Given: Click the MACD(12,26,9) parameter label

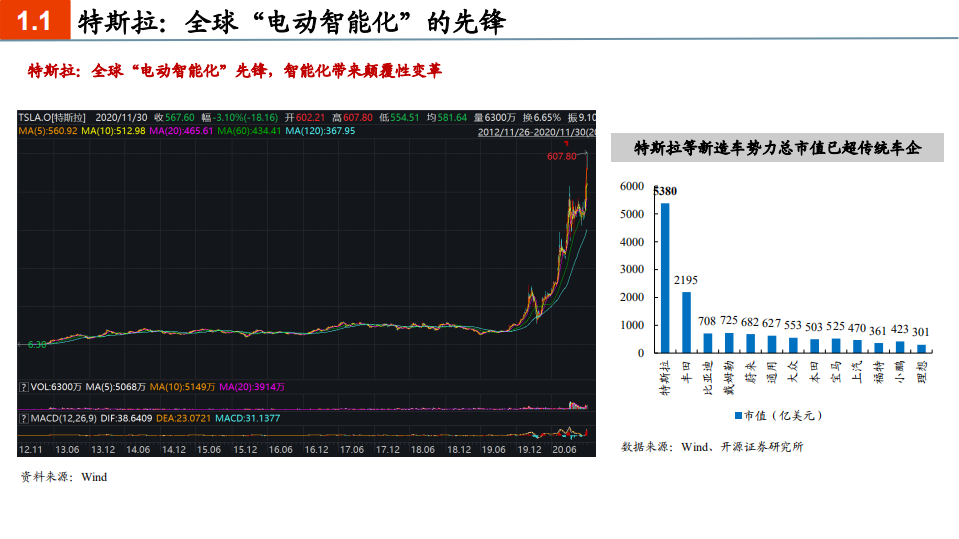Looking at the screenshot, I should click(64, 418).
